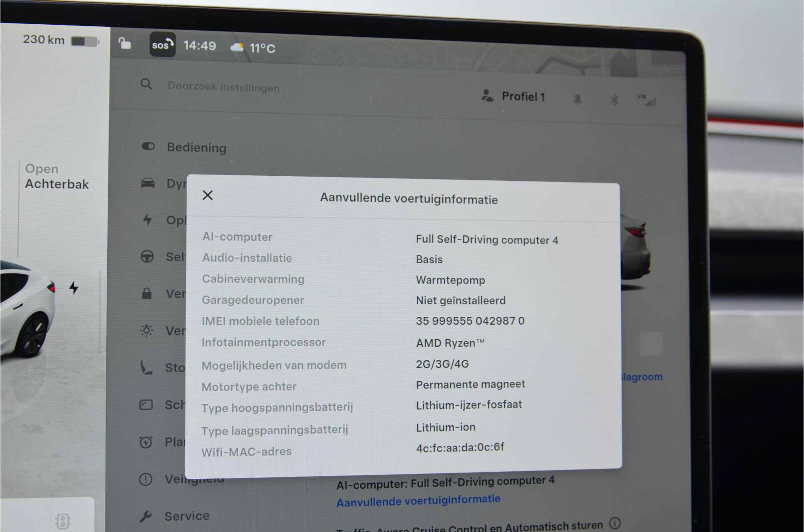
Task: Select the Lithium-ijzer-fosfaat value
Action: pyautogui.click(x=469, y=405)
